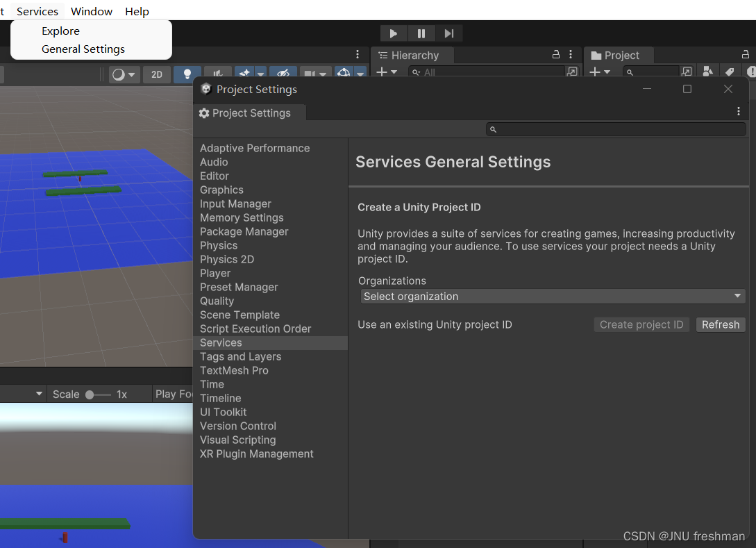Click the Pause button in Unity toolbar
Image resolution: width=756 pixels, height=548 pixels.
pos(421,33)
